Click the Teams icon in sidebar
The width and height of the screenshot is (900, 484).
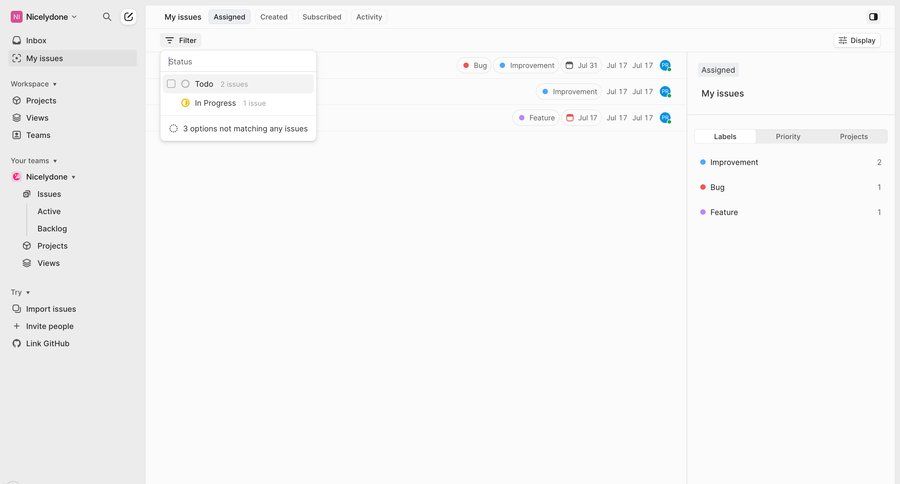click(17, 135)
